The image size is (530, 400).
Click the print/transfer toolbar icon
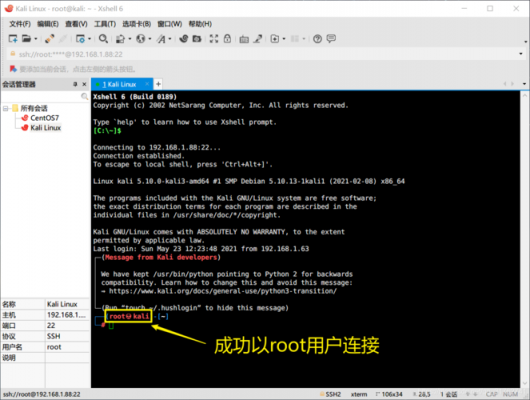(x=120, y=39)
